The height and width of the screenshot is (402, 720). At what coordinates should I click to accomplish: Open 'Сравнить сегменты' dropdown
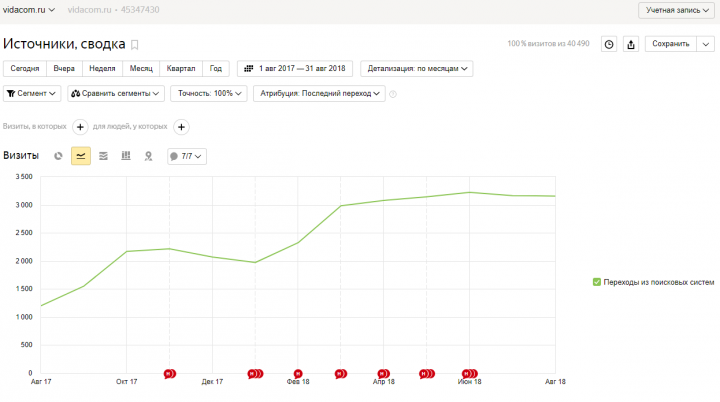tap(116, 93)
